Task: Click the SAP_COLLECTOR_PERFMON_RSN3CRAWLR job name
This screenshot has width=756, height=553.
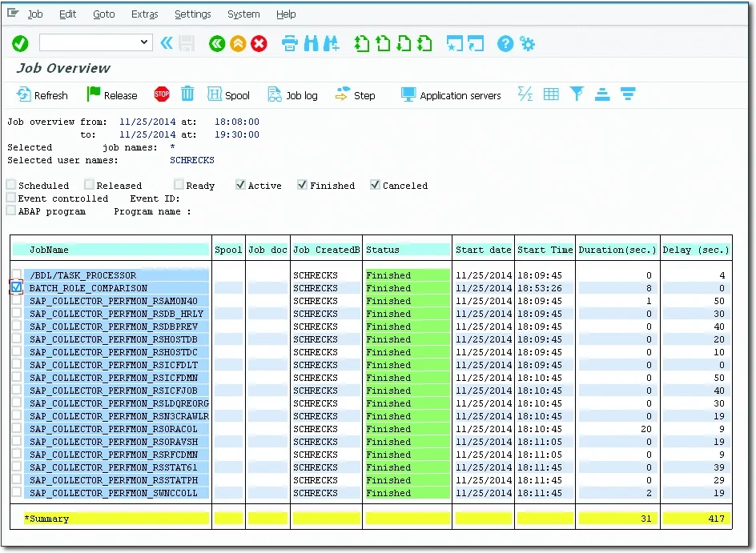Action: point(119,416)
